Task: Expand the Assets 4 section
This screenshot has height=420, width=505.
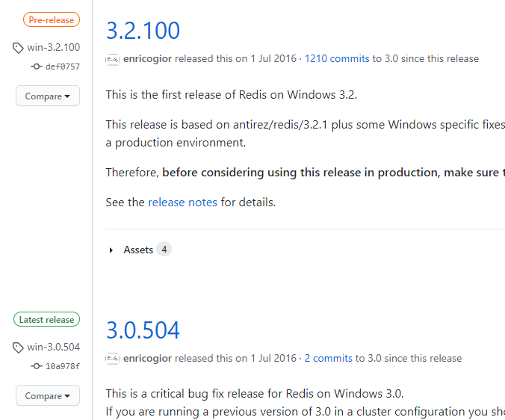Action: (138, 250)
